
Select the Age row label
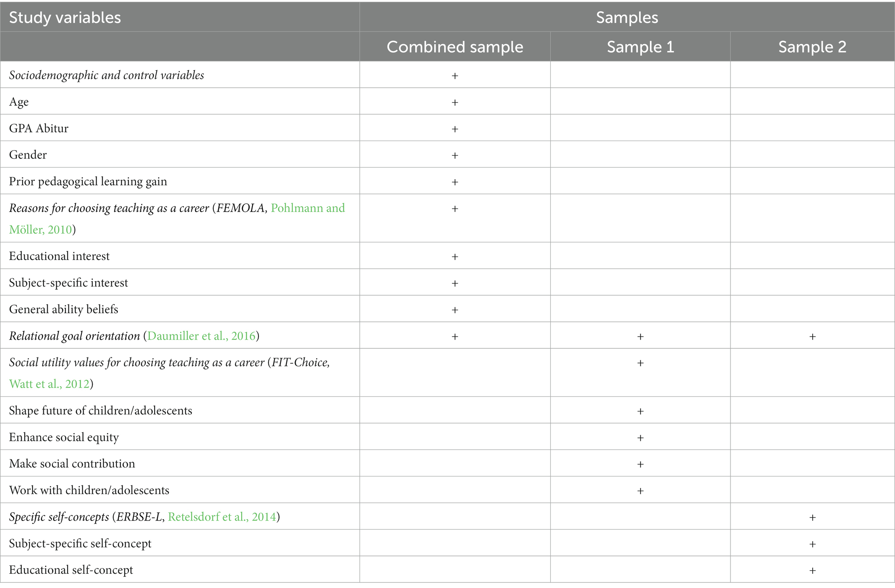(x=19, y=102)
